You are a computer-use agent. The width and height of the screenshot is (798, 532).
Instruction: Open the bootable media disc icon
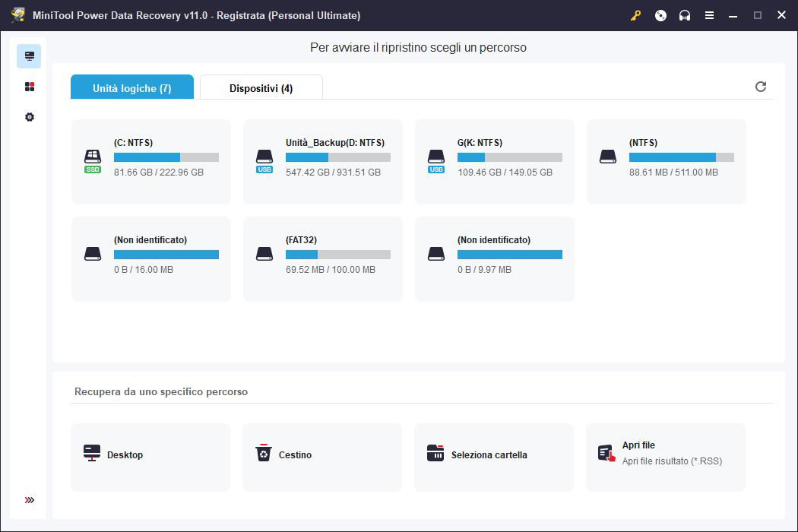coord(660,15)
